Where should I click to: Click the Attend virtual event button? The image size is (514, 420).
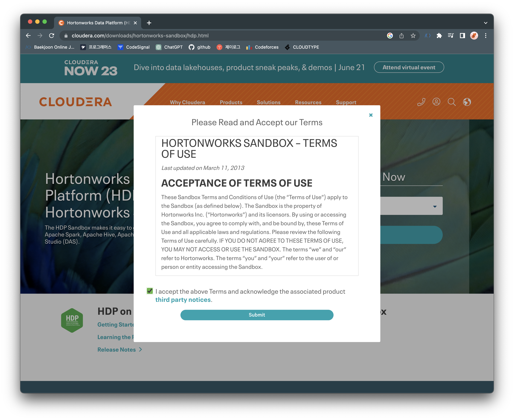(409, 67)
